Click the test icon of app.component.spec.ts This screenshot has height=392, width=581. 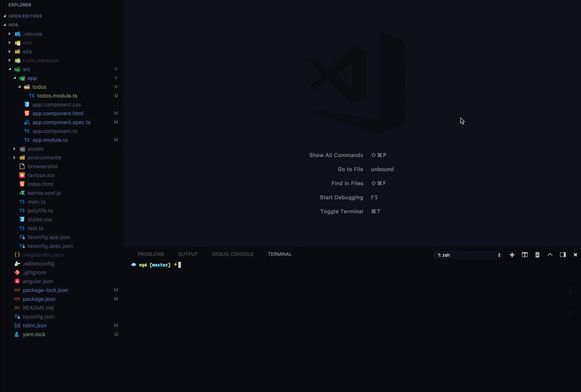(27, 122)
